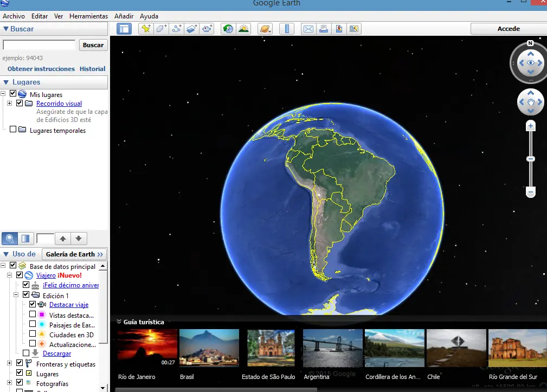
Task: Add an image overlay
Action: point(191,29)
